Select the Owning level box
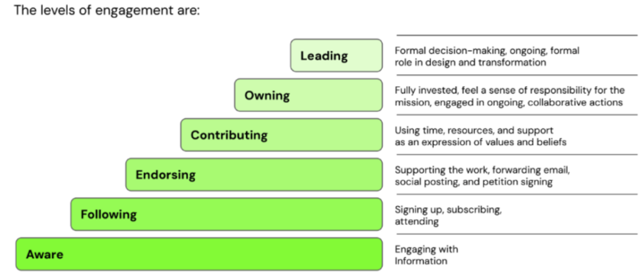This screenshot has height=275, width=644. pos(308,95)
